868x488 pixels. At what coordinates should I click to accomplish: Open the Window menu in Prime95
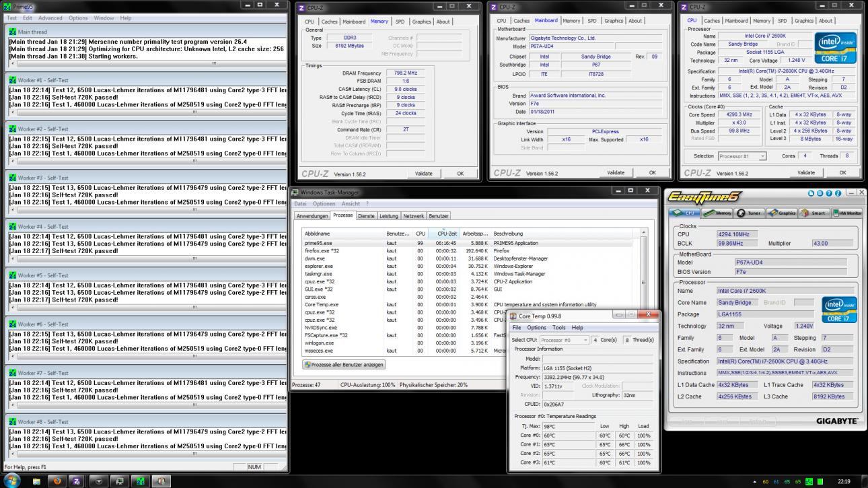tap(104, 18)
